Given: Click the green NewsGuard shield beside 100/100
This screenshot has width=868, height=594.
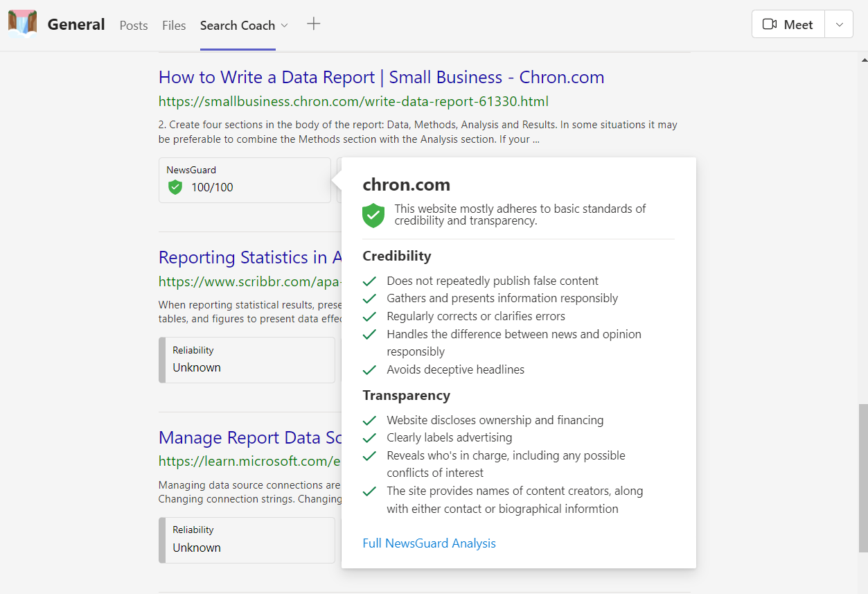Looking at the screenshot, I should click(175, 187).
